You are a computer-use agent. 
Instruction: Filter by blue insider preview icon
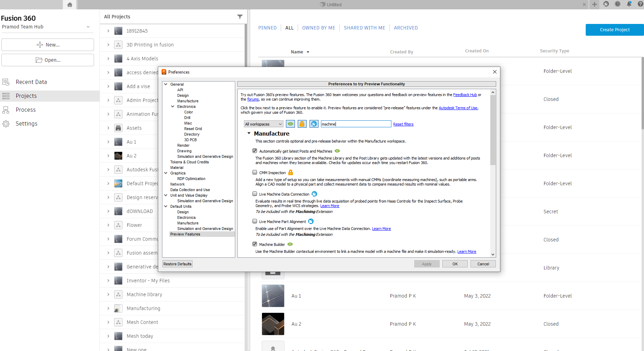click(314, 124)
